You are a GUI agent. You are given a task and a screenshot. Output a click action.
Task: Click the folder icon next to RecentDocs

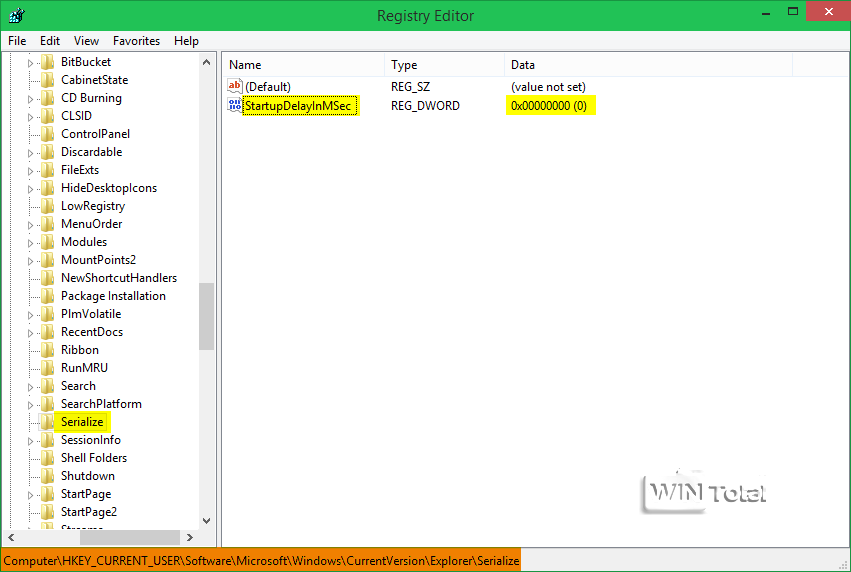point(48,332)
